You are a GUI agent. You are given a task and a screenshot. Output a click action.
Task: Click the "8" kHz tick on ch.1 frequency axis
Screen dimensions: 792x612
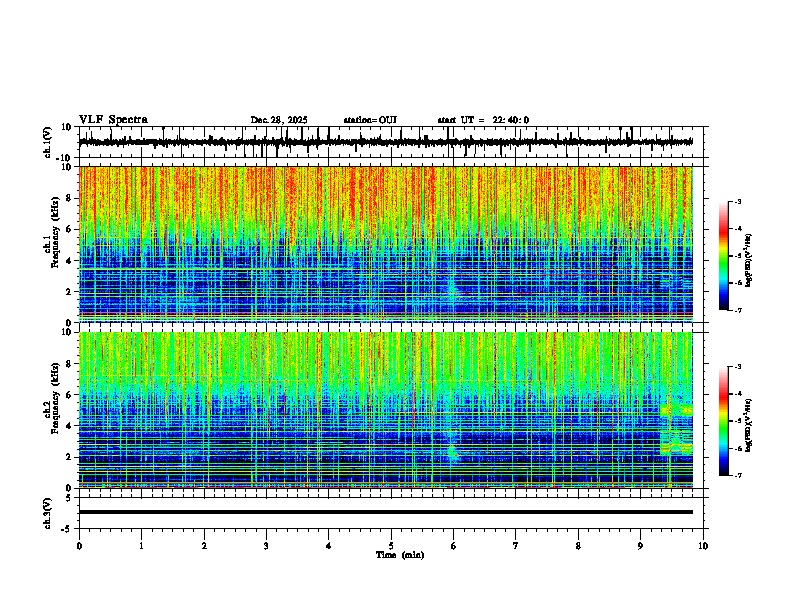coord(69,198)
